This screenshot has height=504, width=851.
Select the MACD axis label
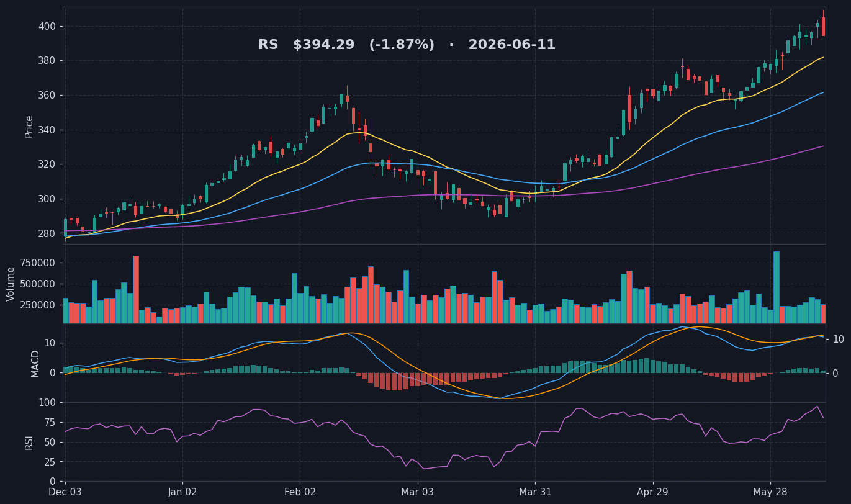tap(35, 363)
